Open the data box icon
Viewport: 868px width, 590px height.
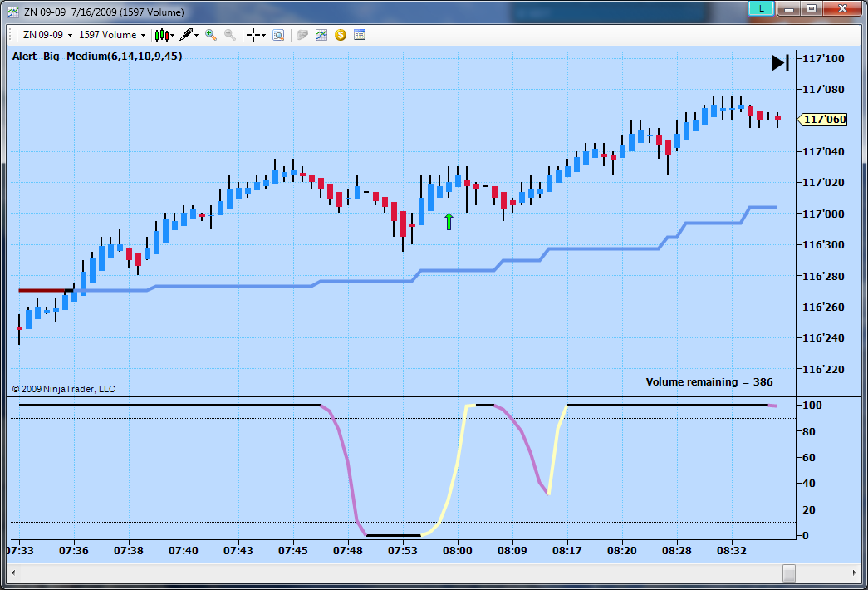(x=278, y=35)
